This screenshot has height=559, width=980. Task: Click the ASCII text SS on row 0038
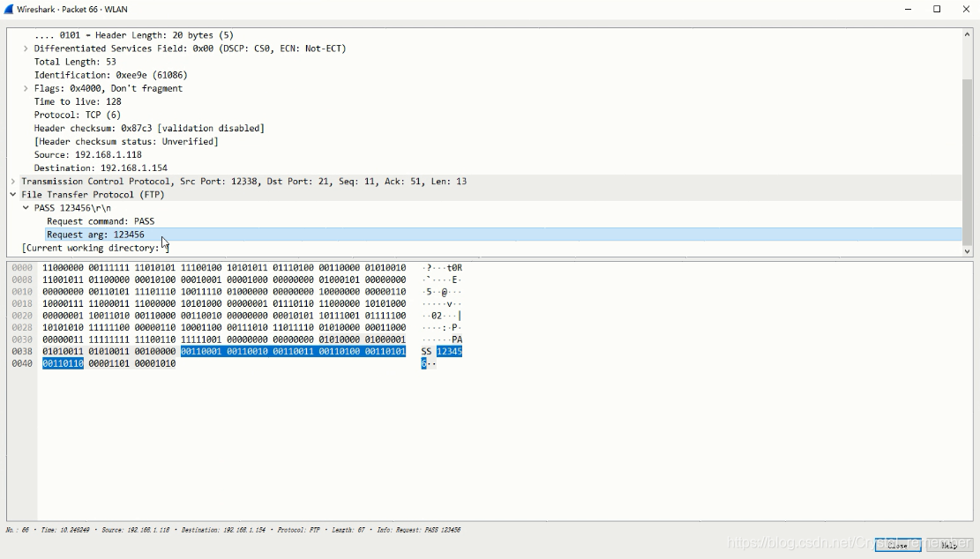point(426,352)
